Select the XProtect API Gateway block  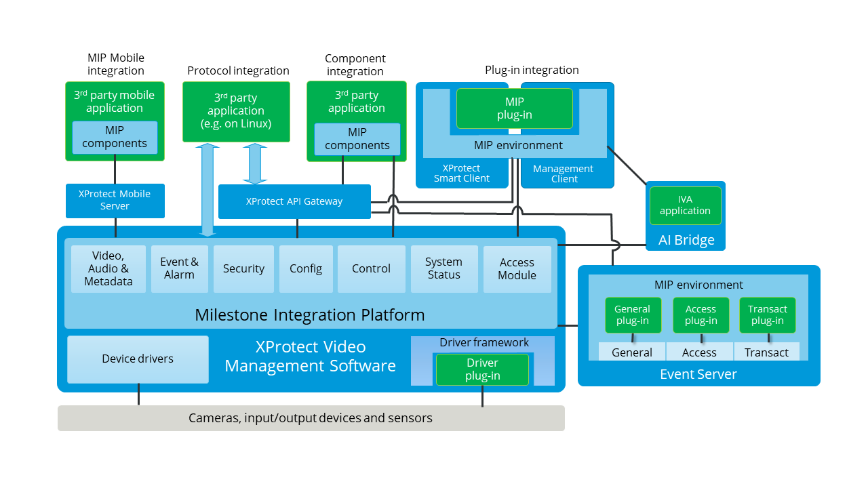click(294, 201)
